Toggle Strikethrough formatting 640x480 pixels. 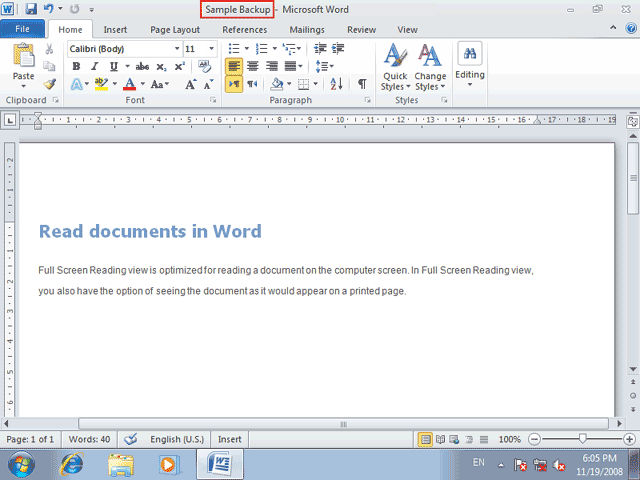[x=142, y=67]
